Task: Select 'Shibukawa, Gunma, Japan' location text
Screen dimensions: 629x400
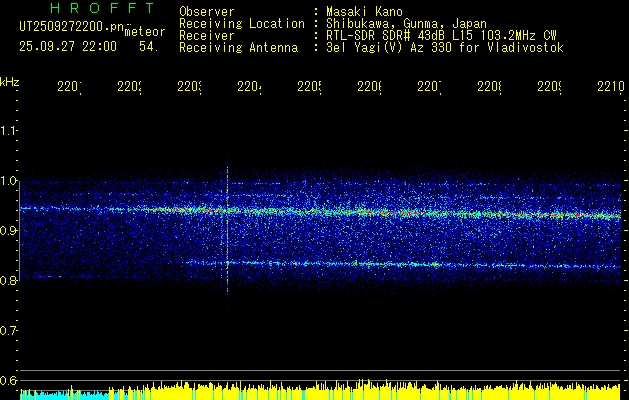Action: 406,24
